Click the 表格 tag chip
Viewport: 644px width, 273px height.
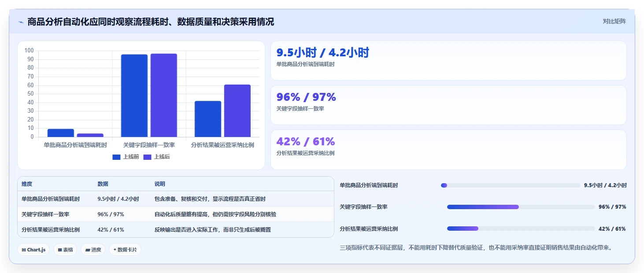point(65,250)
